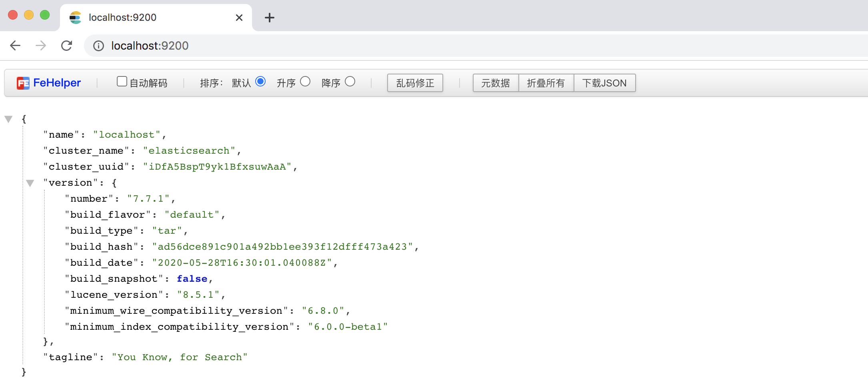Select the 升序 ascending sort option
The width and height of the screenshot is (868, 389).
click(305, 82)
